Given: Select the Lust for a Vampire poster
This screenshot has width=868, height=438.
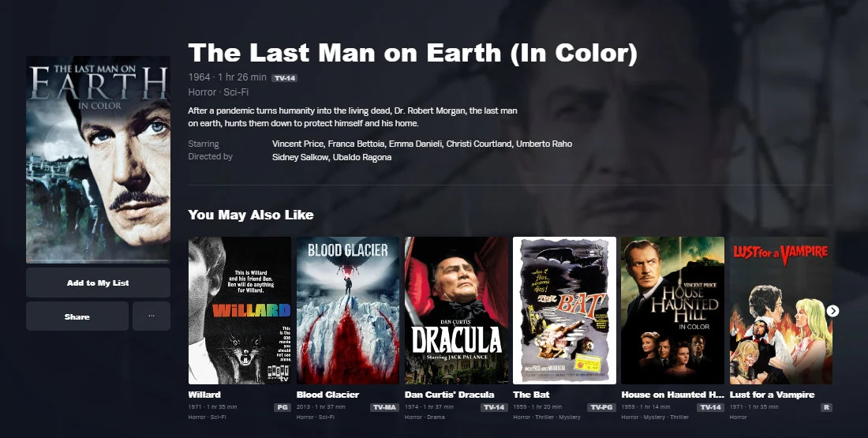Looking at the screenshot, I should coord(780,311).
